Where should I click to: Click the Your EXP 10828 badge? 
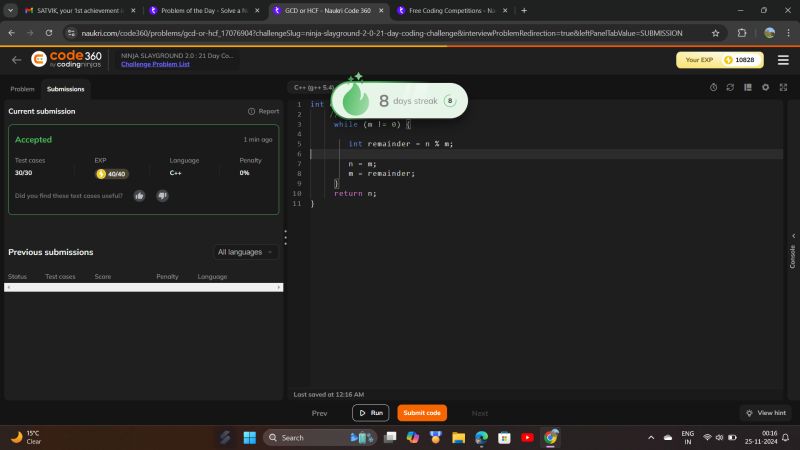(719, 60)
